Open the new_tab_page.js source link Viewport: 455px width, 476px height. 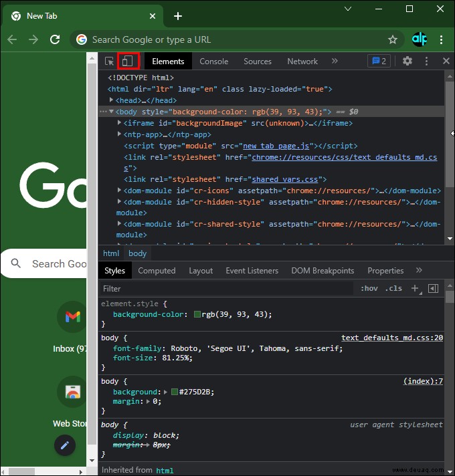(276, 146)
